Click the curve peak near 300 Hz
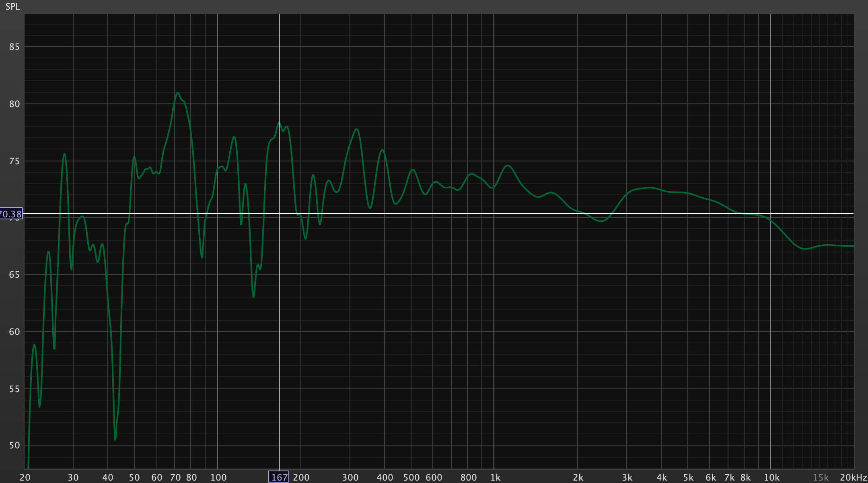Viewport: 868px width, 483px height. click(x=356, y=129)
